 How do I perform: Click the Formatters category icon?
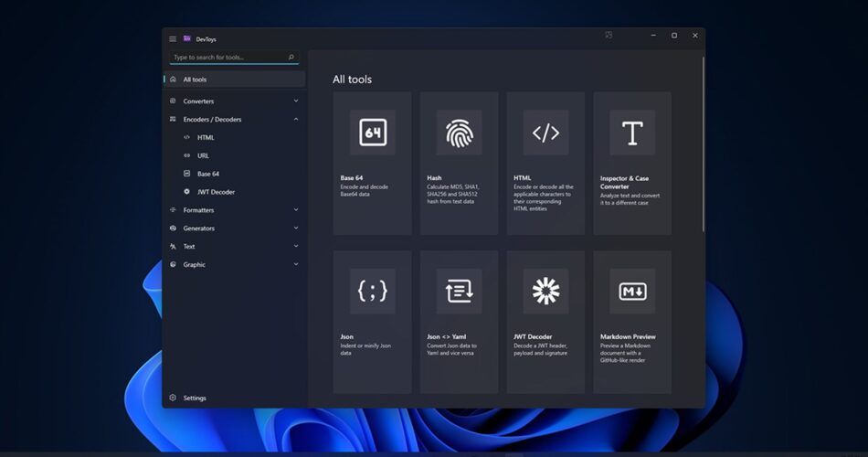(x=173, y=210)
